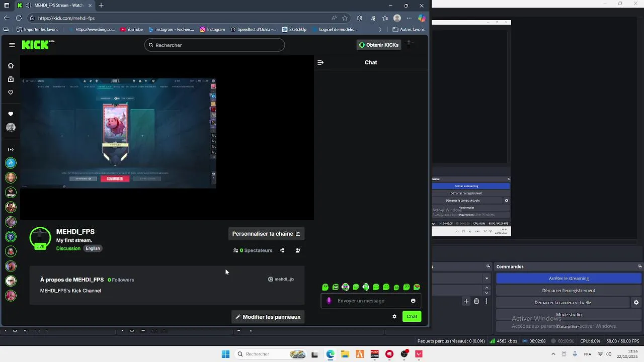The height and width of the screenshot is (362, 644).
Task: Open the Instagram bookmark
Action: click(212, 30)
